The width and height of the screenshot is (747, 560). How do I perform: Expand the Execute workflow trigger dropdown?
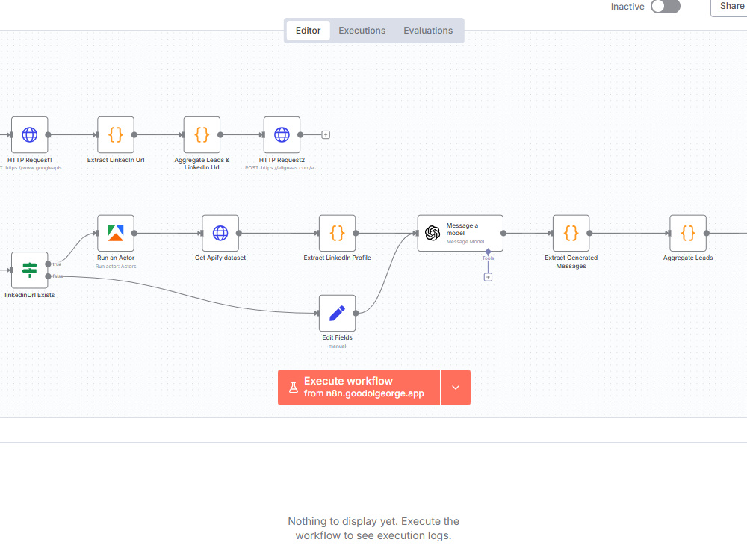click(x=456, y=388)
